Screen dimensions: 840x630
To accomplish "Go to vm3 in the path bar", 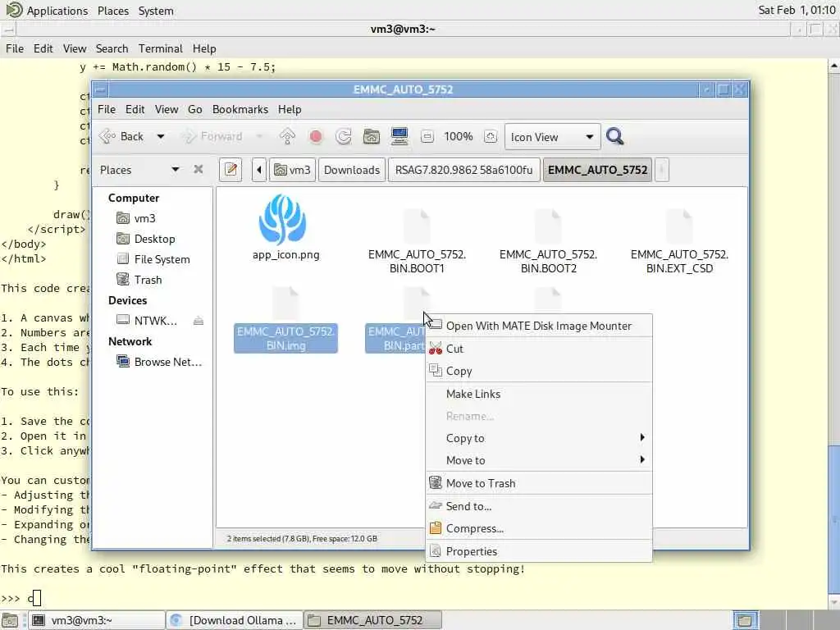I will (x=292, y=170).
